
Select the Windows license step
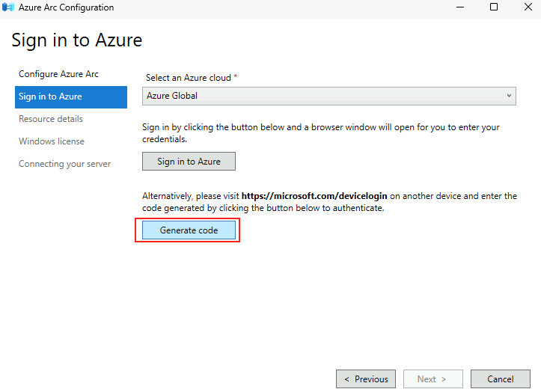52,141
